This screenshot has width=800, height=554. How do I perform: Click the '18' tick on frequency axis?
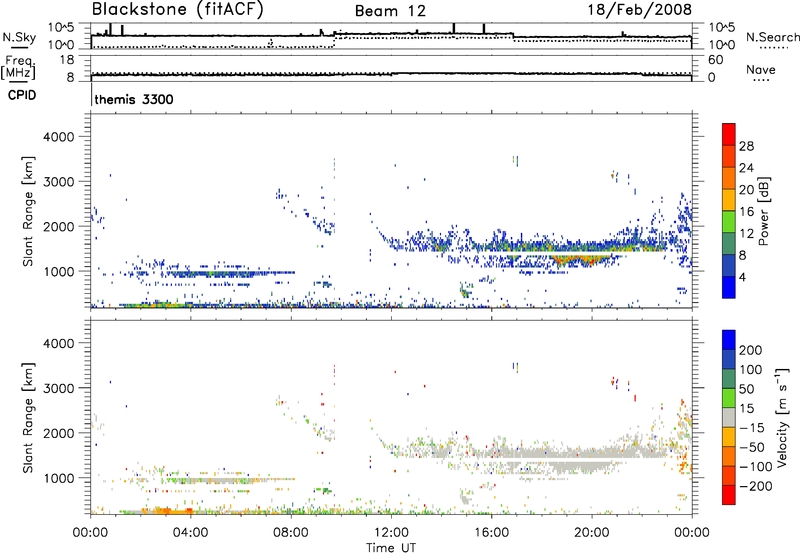coord(66,60)
